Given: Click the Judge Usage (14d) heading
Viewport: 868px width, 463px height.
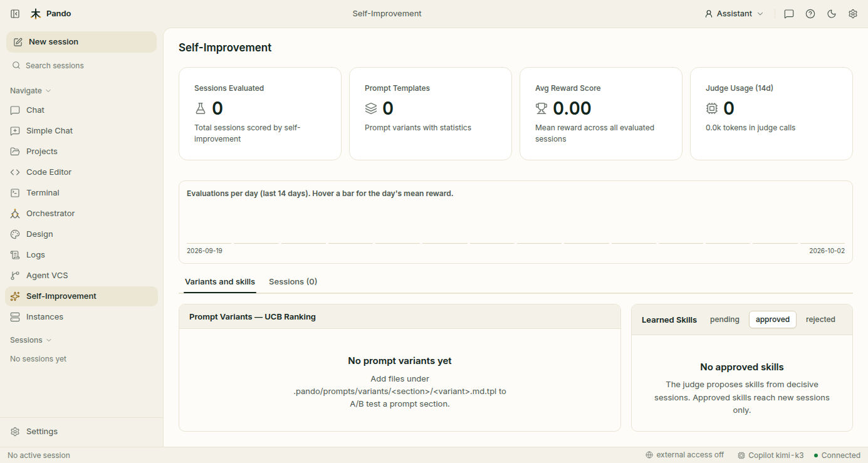Looking at the screenshot, I should [740, 88].
